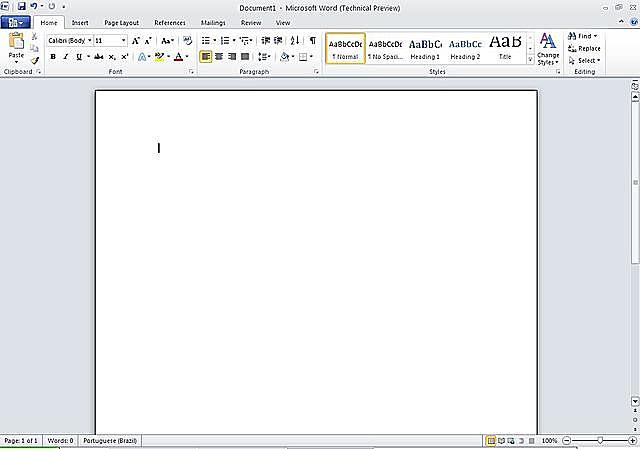Open the Page Layout tab
The height and width of the screenshot is (449, 640).
[122, 23]
